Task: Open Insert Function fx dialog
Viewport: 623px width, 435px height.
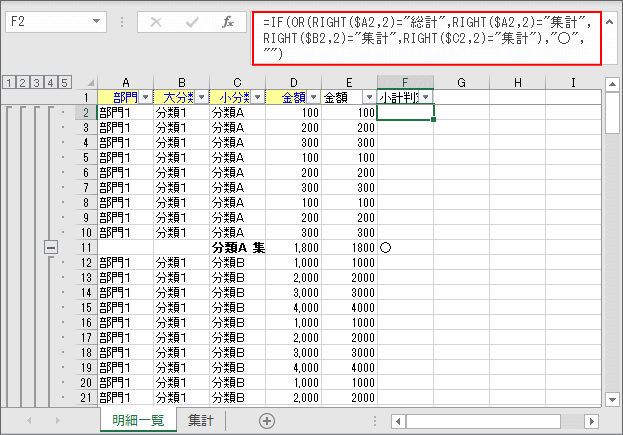Action: click(x=227, y=22)
